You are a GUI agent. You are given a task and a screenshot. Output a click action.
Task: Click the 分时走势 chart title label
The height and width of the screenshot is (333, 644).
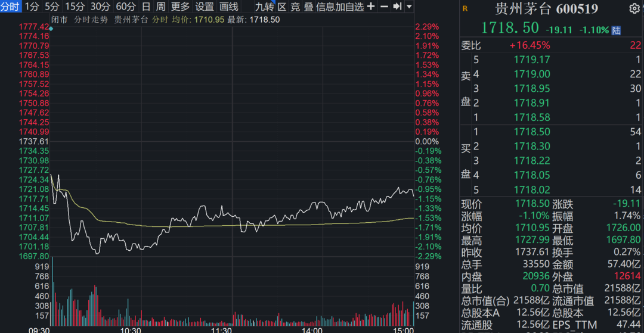tap(91, 19)
